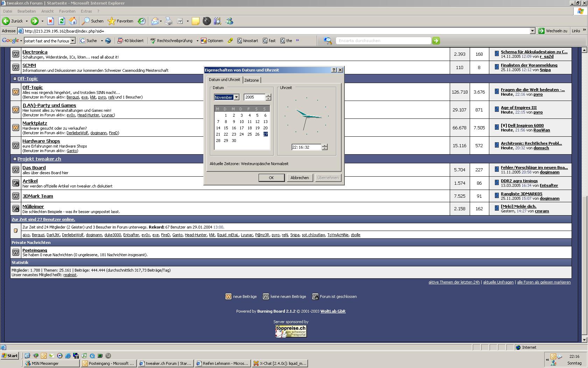Increase the year with up arrow

click(268, 96)
